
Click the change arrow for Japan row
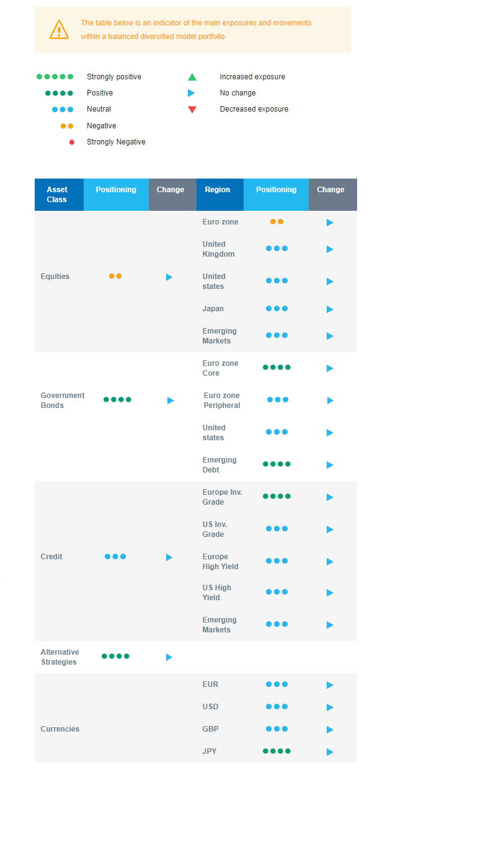click(330, 309)
